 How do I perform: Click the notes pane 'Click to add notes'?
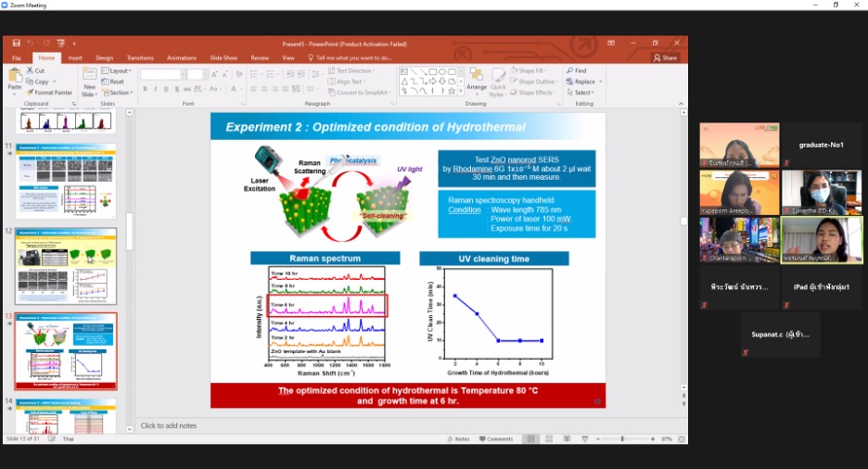[x=168, y=425]
